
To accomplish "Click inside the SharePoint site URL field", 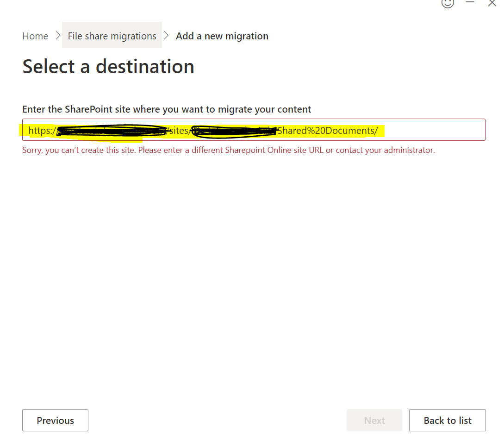I will [253, 130].
